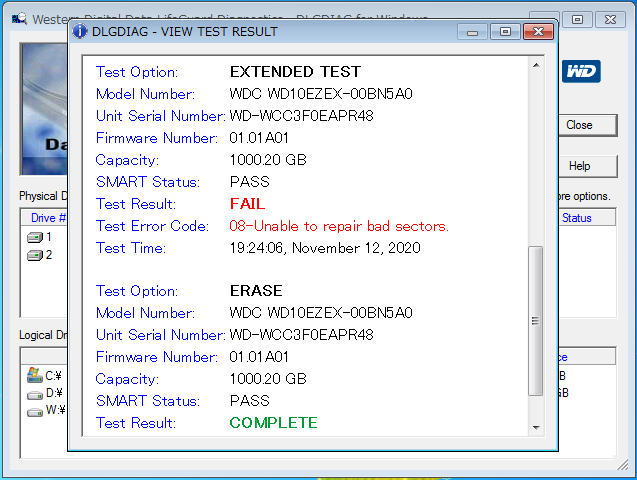
Task: Click the Close button in the main window
Action: (x=588, y=125)
